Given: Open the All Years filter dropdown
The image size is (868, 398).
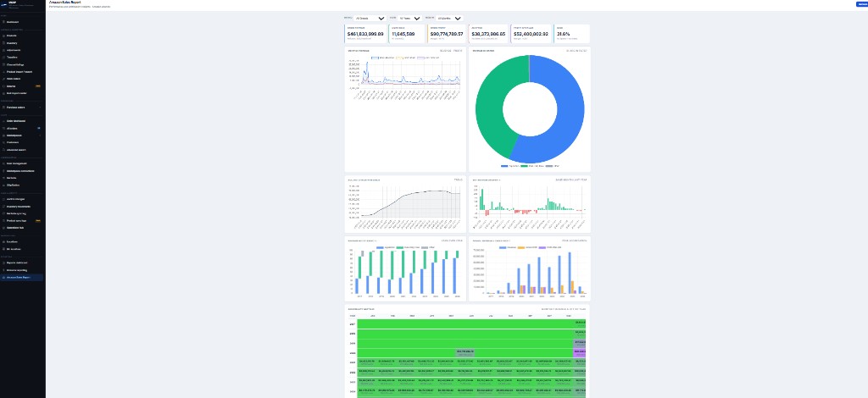Looking at the screenshot, I should pyautogui.click(x=409, y=19).
